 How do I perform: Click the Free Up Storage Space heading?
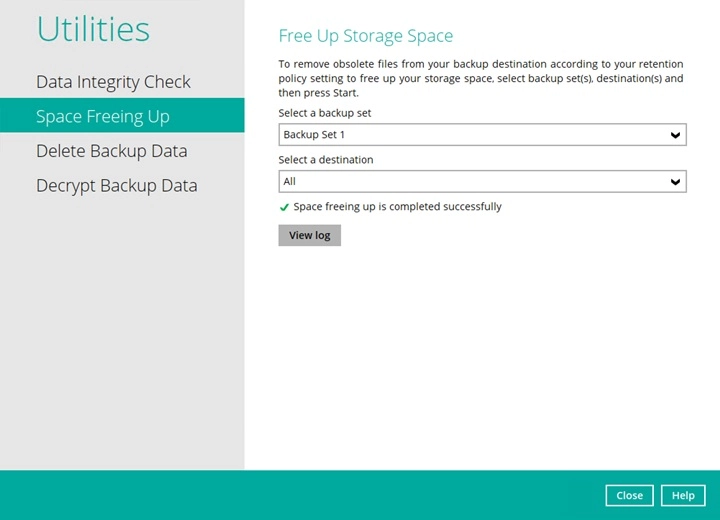click(x=365, y=36)
